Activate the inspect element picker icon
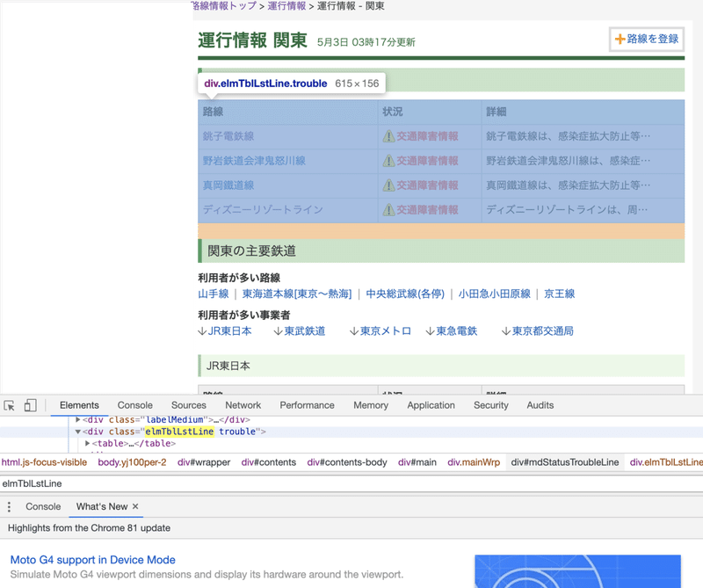703x588 pixels. pos(9,405)
